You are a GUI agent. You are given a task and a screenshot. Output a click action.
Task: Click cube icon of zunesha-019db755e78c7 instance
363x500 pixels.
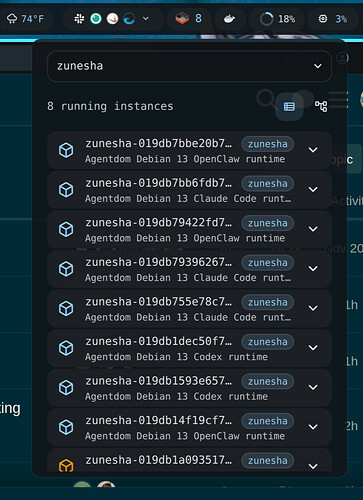[x=66, y=309]
